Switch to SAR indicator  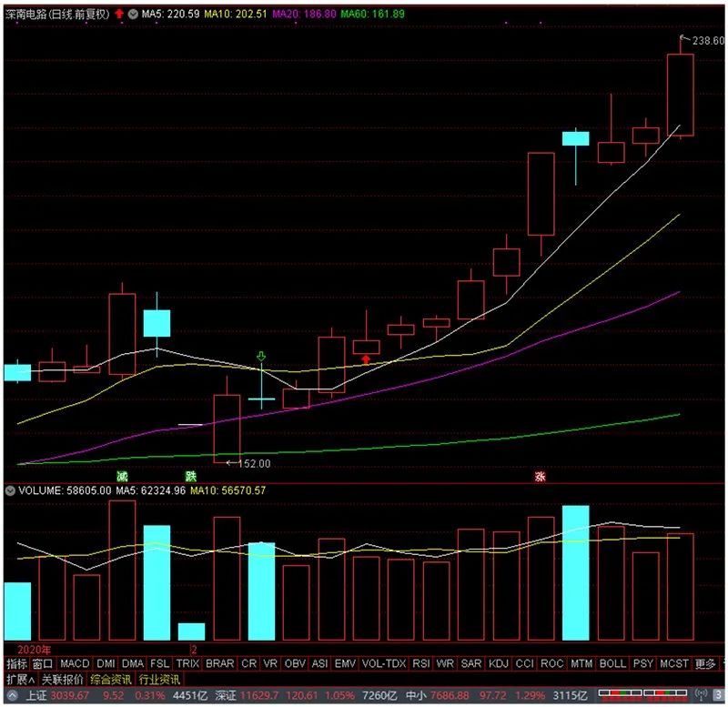(471, 664)
